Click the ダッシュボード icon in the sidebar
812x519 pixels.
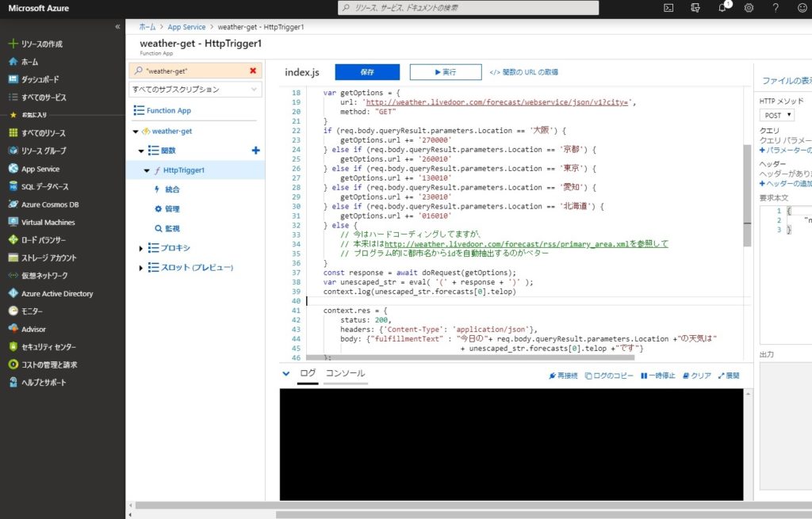coord(13,79)
